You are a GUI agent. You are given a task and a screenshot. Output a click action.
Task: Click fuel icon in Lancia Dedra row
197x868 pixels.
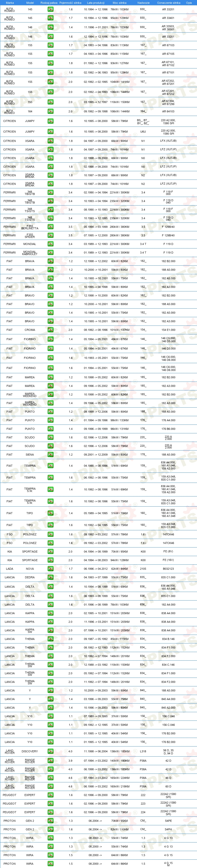click(50, 578)
